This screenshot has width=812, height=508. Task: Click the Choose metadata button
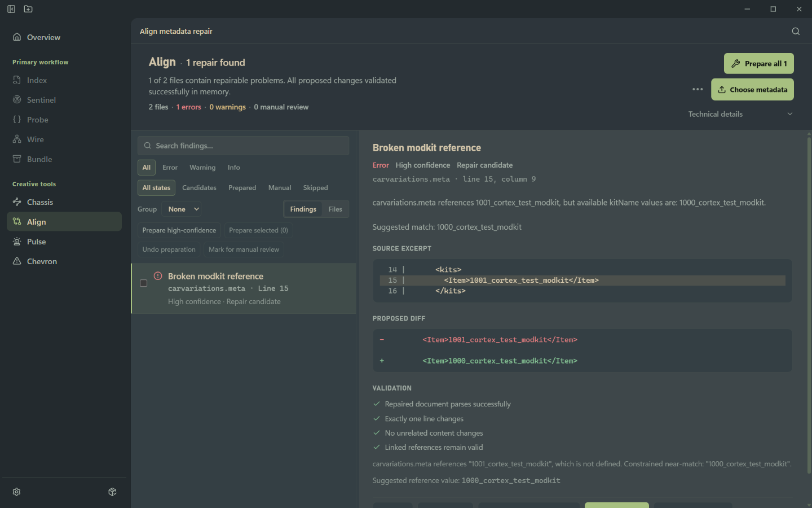752,90
